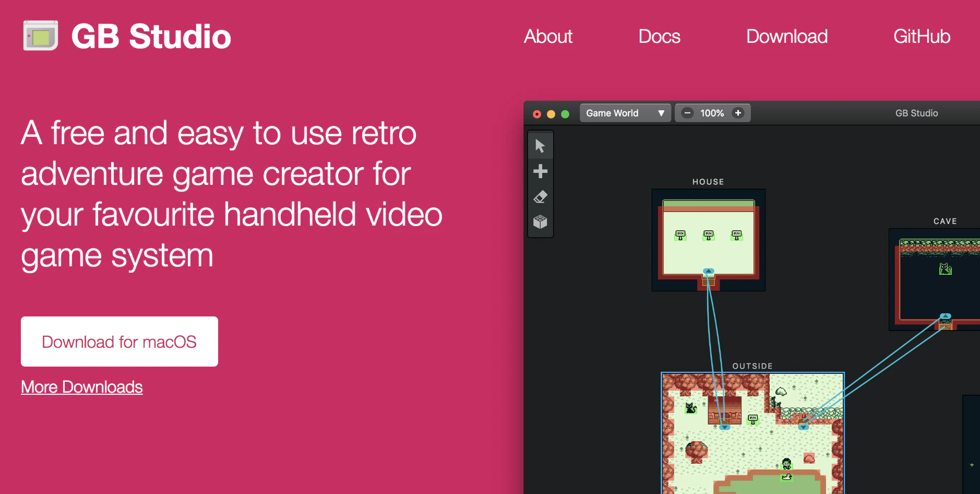Select the right signpost in HOUSE
This screenshot has height=494, width=980.
click(x=737, y=235)
